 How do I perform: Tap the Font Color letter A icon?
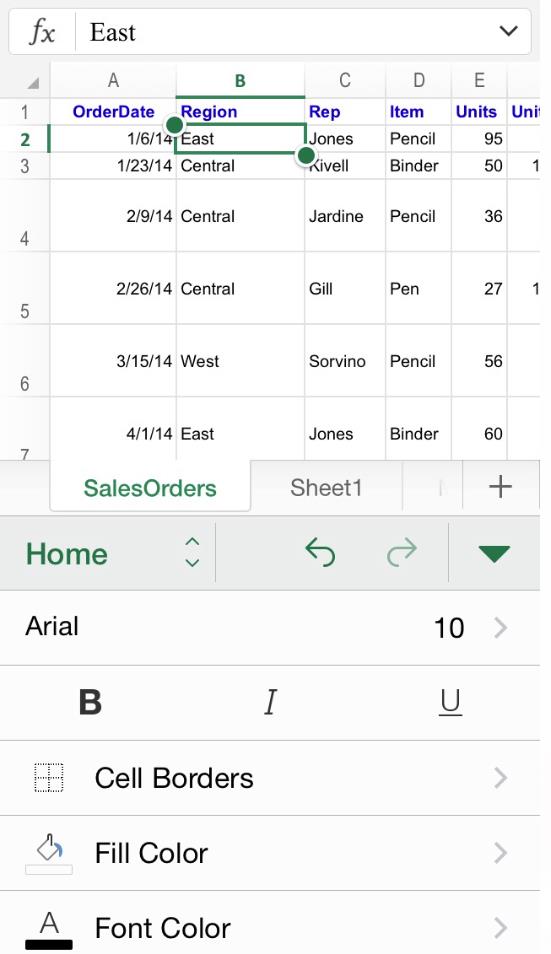(49, 929)
